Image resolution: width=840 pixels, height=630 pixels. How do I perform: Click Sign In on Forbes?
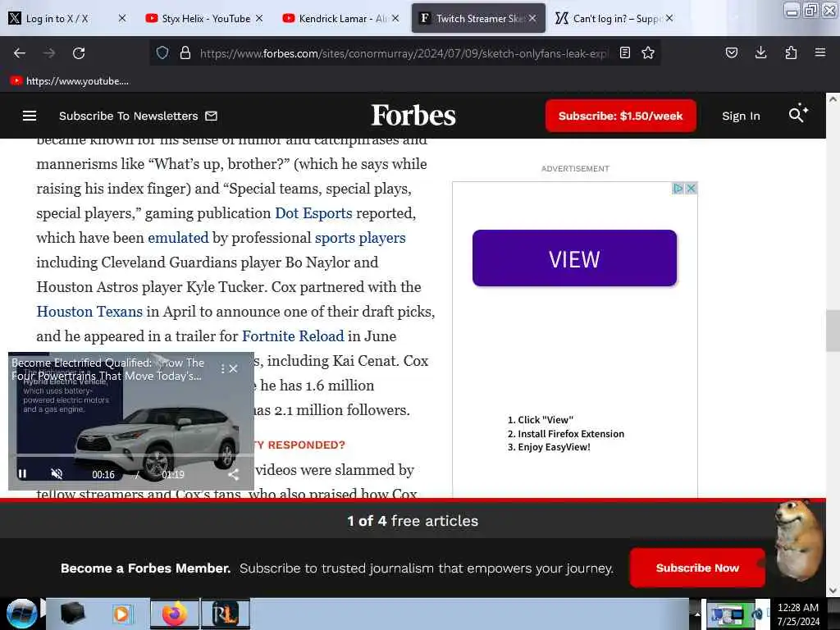tap(741, 116)
